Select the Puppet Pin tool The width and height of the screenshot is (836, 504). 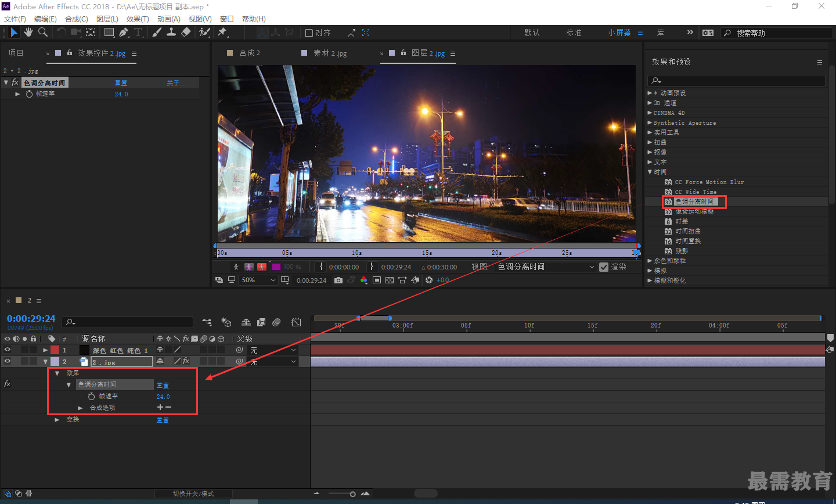pyautogui.click(x=222, y=33)
